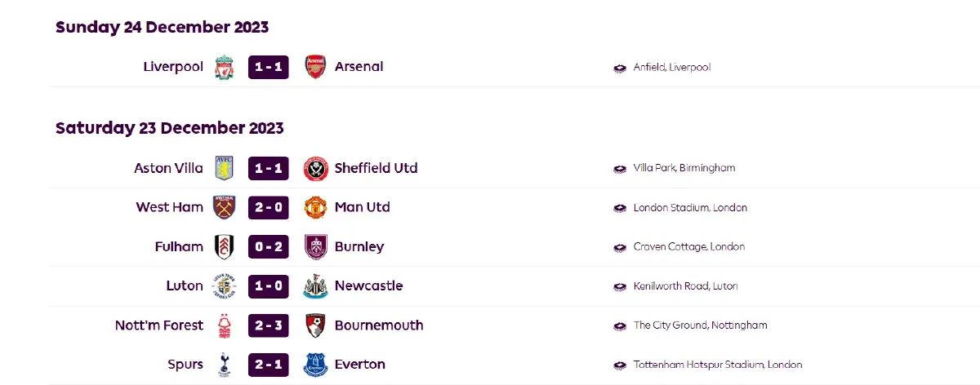Click the Sheffield Utd club badge
Image resolution: width=980 pixels, height=385 pixels.
click(315, 168)
